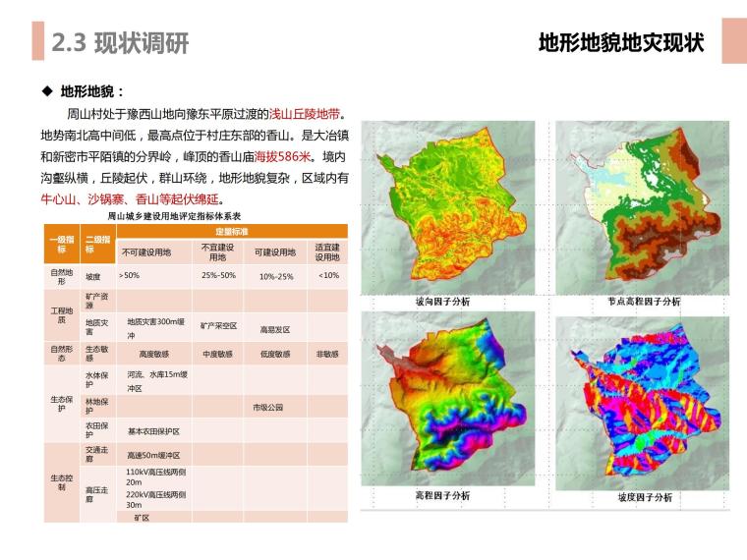Viewport: 747px width, 560px height.
Task: Click the diamond bullet before 地形地貌
Action: coord(46,92)
